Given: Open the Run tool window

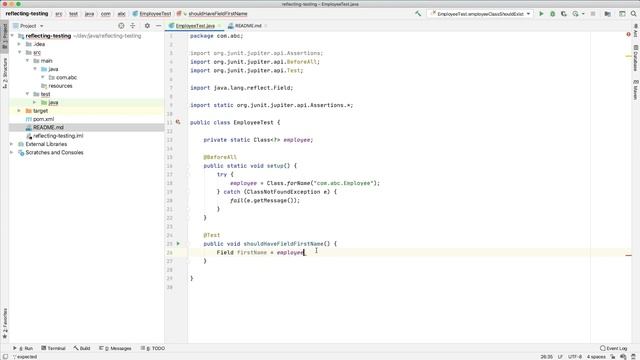Looking at the screenshot, I should point(23,348).
